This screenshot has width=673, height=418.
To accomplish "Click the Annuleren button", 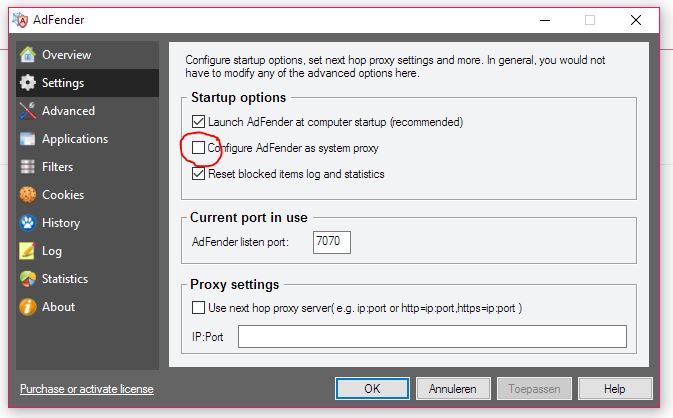I will [453, 388].
